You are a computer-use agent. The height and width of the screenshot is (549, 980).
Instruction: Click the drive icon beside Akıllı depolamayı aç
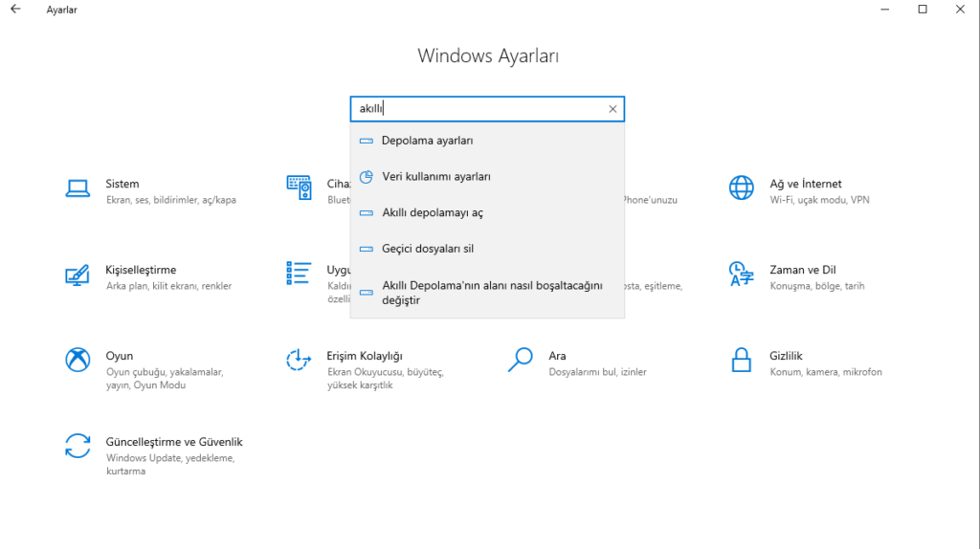[367, 213]
